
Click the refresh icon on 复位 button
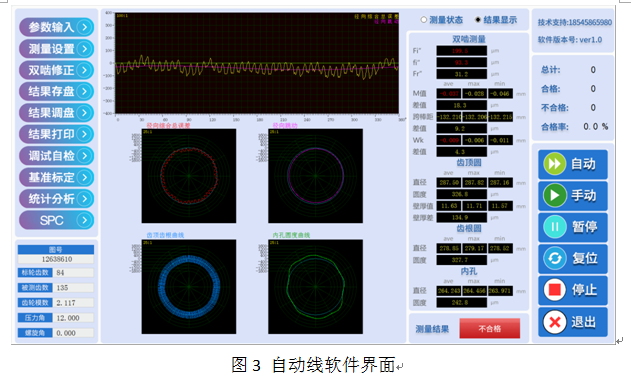click(555, 258)
